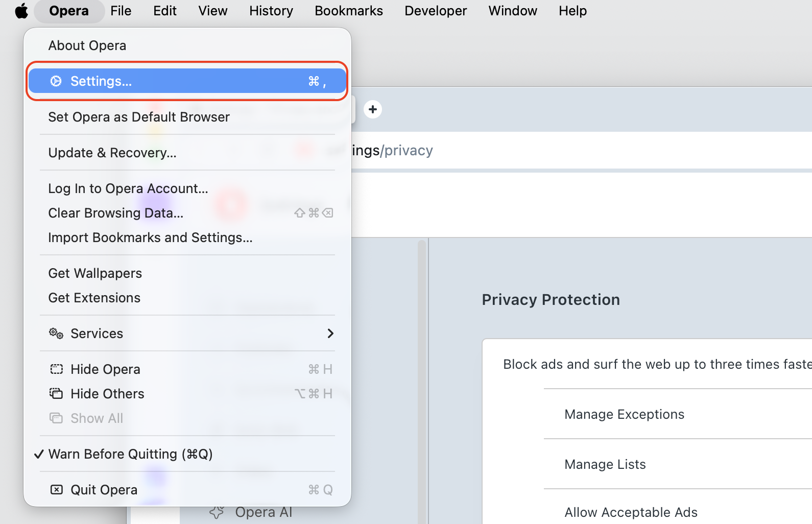This screenshot has height=524, width=812.
Task: Choose Import Bookmarks and Settings...
Action: 187,237
